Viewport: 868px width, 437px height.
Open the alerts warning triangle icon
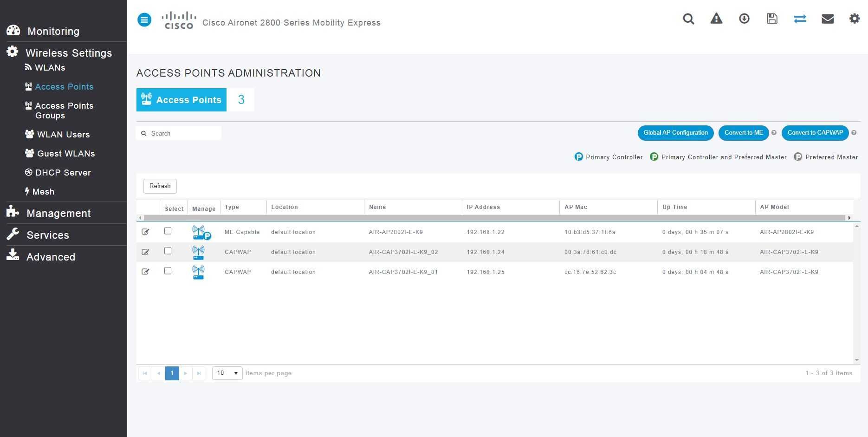coord(716,19)
